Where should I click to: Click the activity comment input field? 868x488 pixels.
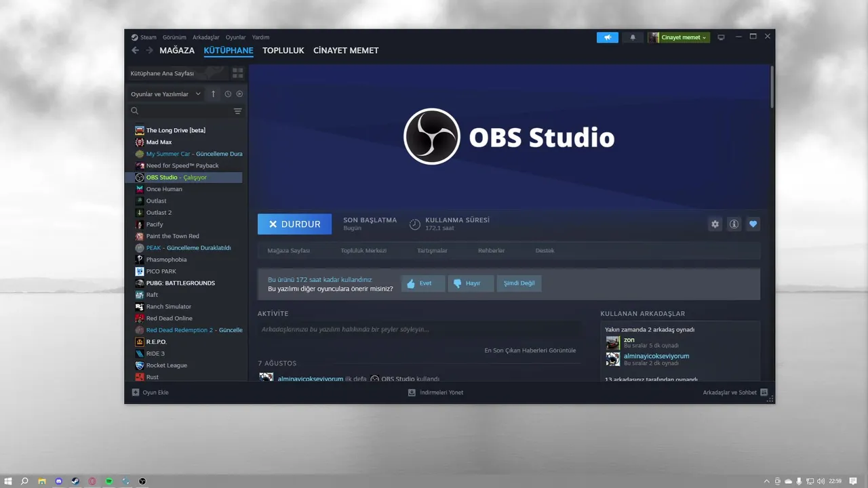coord(418,329)
